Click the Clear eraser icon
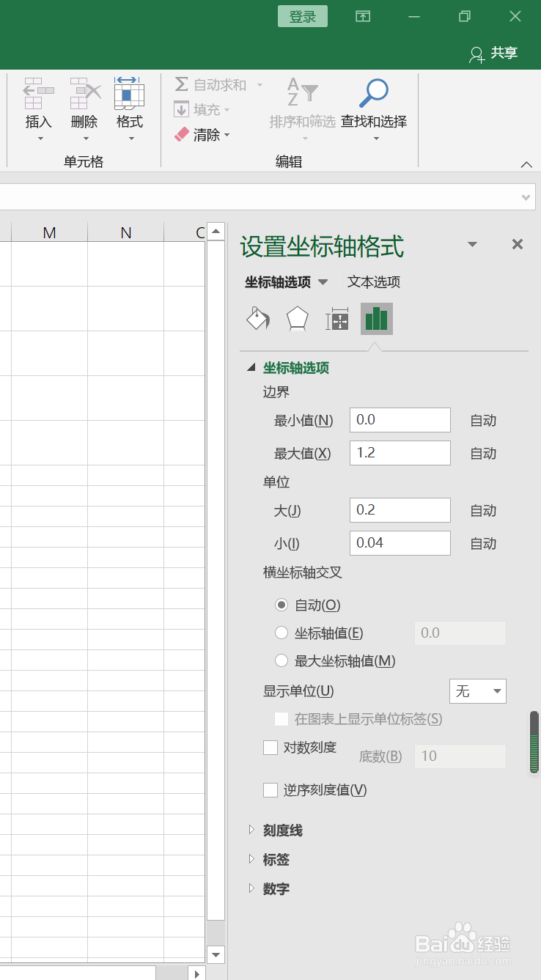This screenshot has height=980, width=541. click(182, 135)
